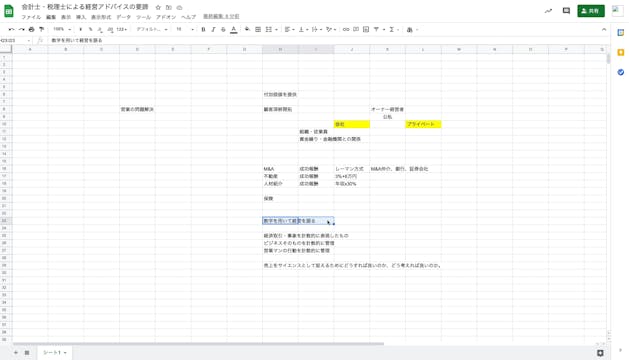
Task: Star this spreadsheet
Action: (158, 7)
